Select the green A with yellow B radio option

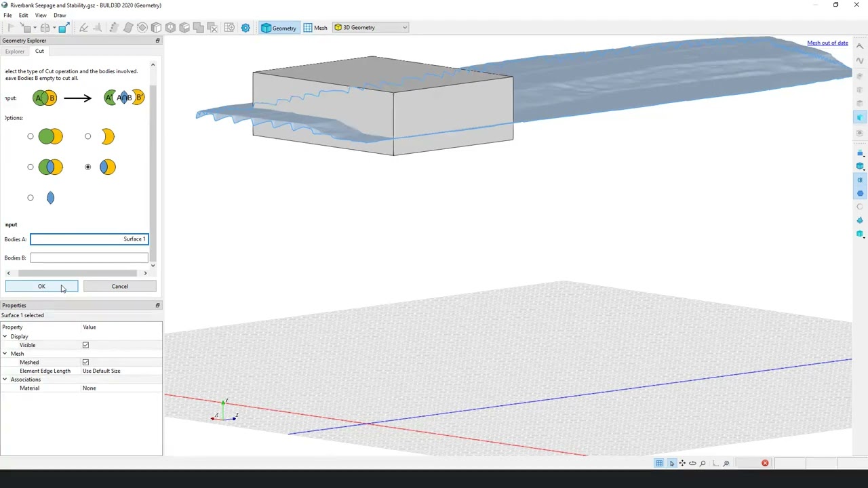coord(31,137)
